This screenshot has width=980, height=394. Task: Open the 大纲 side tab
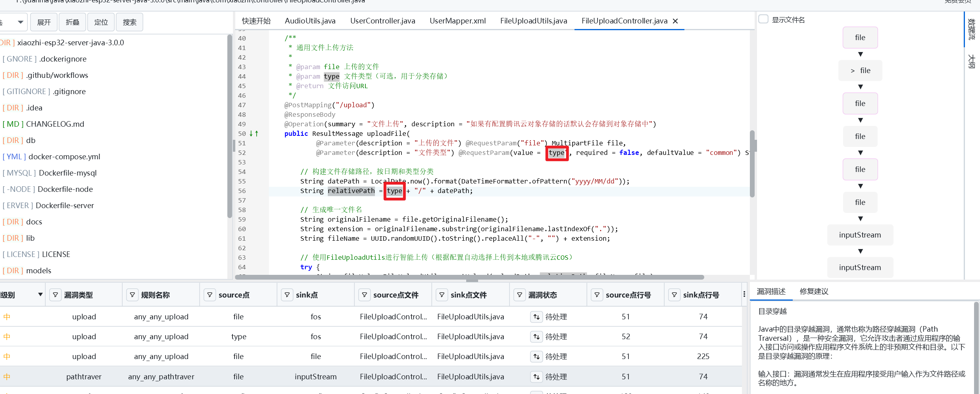pyautogui.click(x=971, y=61)
